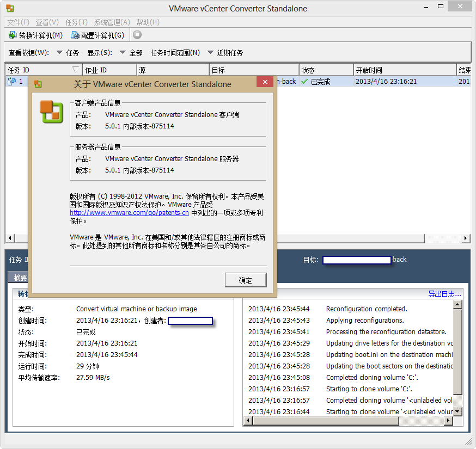Screen dimensions: 476x449
Task: Click 'Reconfiguration completed.' log entry
Action: [x=367, y=309]
